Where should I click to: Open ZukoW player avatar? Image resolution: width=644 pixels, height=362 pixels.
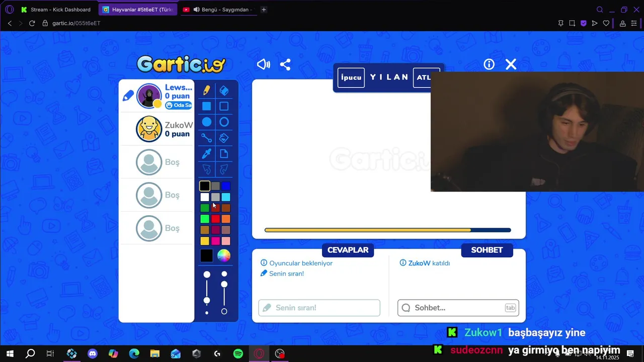tap(149, 129)
